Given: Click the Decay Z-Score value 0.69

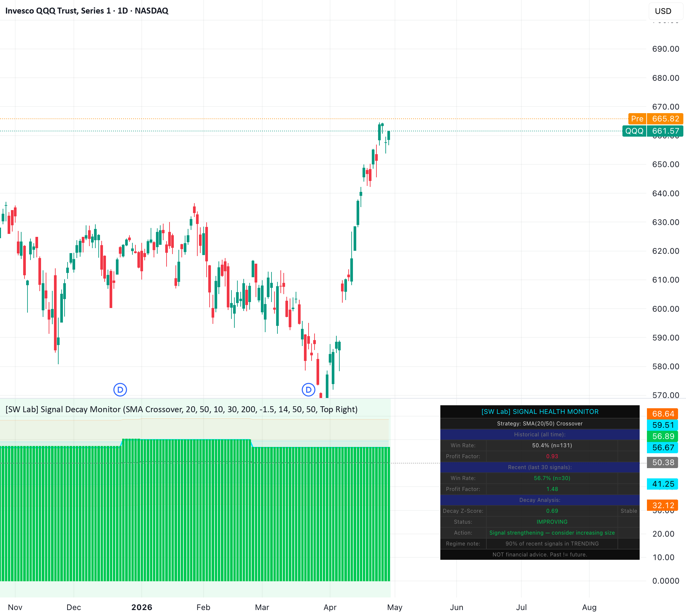Looking at the screenshot, I should click(x=552, y=511).
